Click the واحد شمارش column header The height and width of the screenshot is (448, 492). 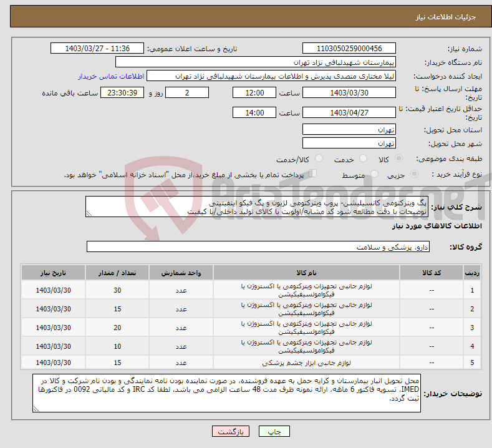coord(181,273)
